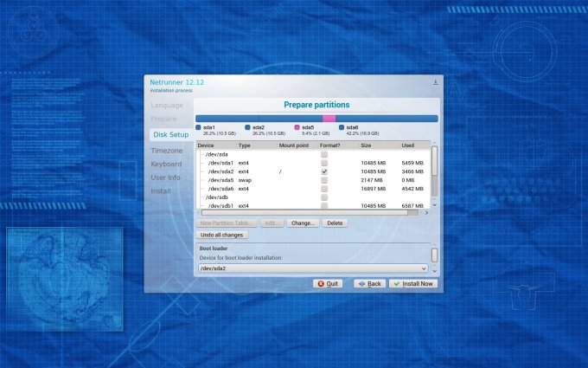Click Undo all changes button

[x=223, y=235]
